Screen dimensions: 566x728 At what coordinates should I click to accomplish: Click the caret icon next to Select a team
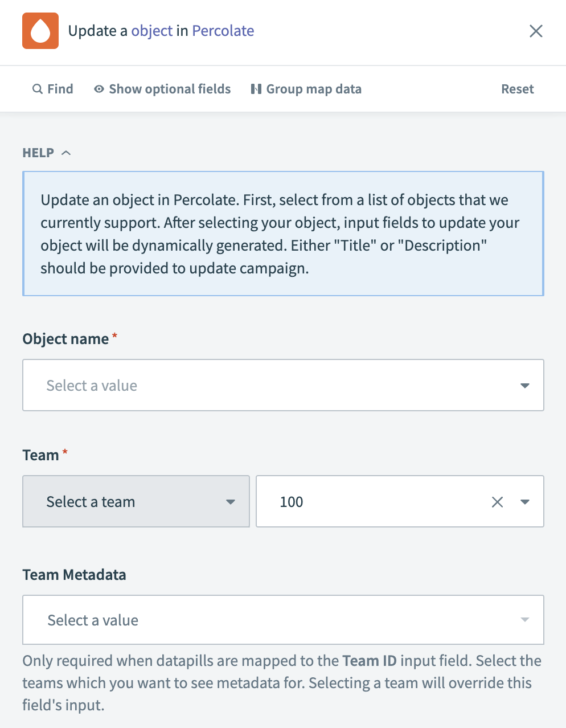pyautogui.click(x=231, y=502)
